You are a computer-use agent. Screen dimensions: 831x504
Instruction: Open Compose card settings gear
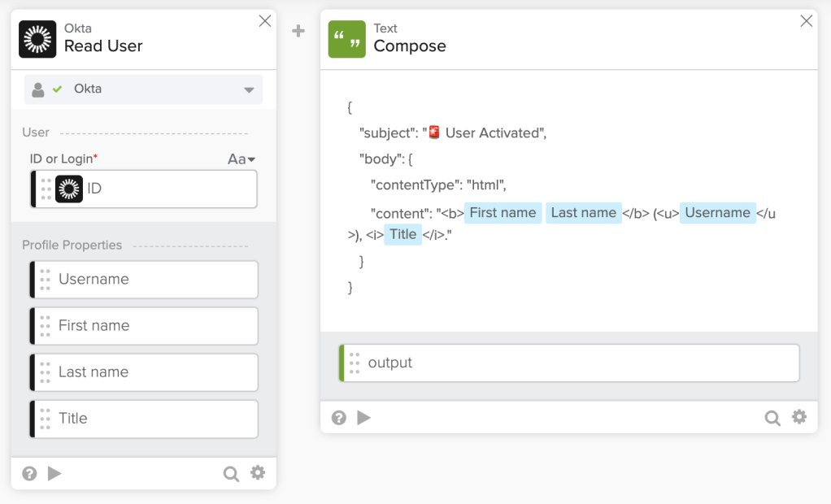799,417
